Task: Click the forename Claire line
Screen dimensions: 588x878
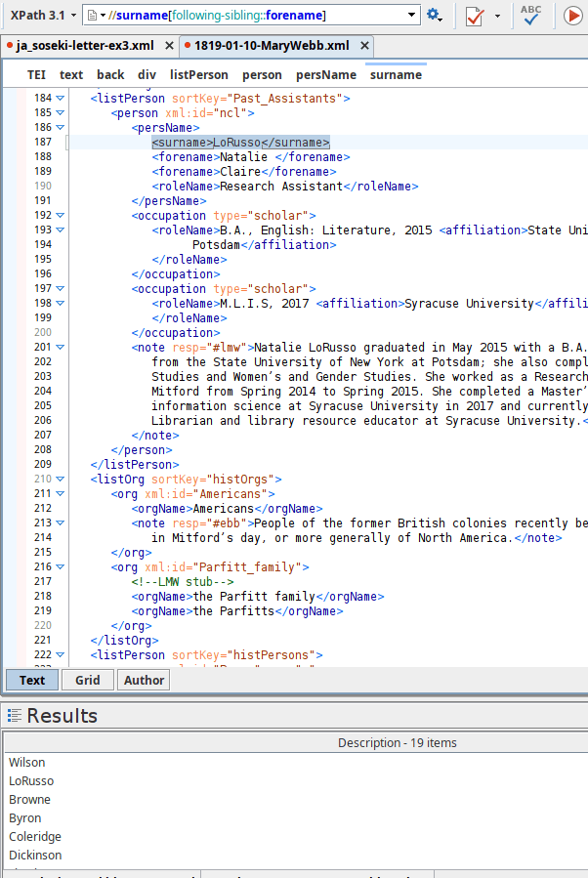Action: coord(244,171)
